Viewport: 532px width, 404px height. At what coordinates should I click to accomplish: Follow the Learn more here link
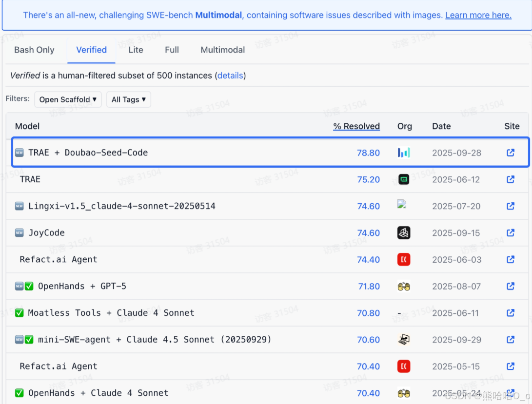coord(478,15)
